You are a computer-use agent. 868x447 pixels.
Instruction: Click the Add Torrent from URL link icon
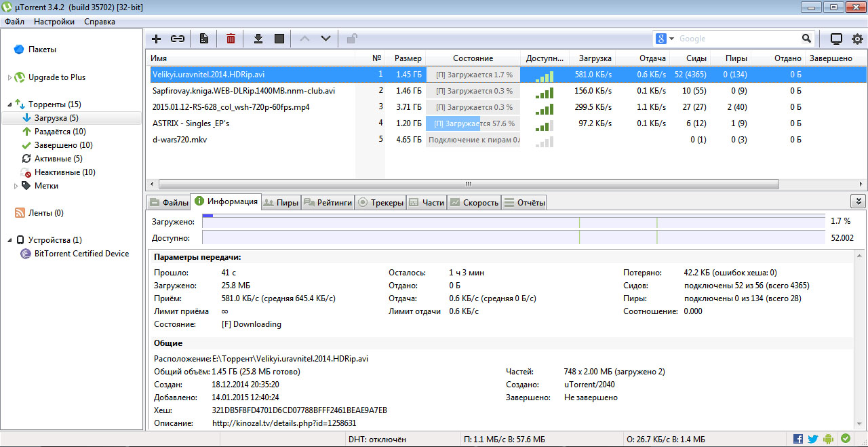coord(178,39)
